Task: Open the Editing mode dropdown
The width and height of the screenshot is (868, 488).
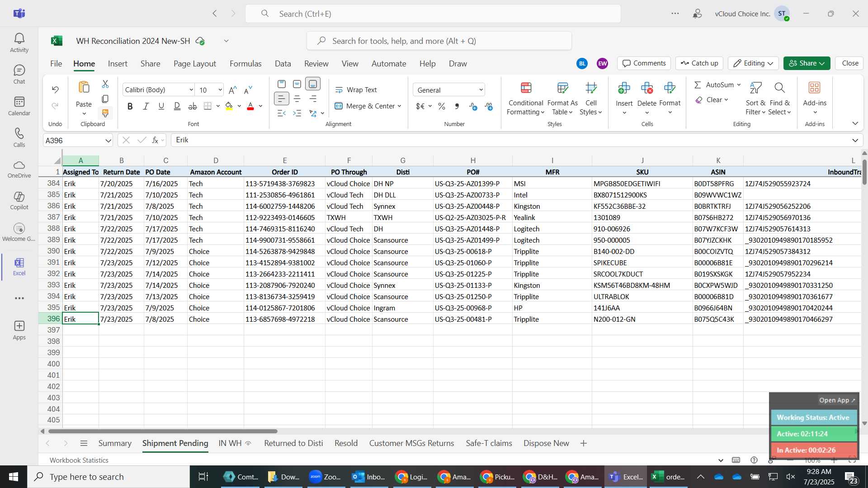Action: tap(753, 63)
